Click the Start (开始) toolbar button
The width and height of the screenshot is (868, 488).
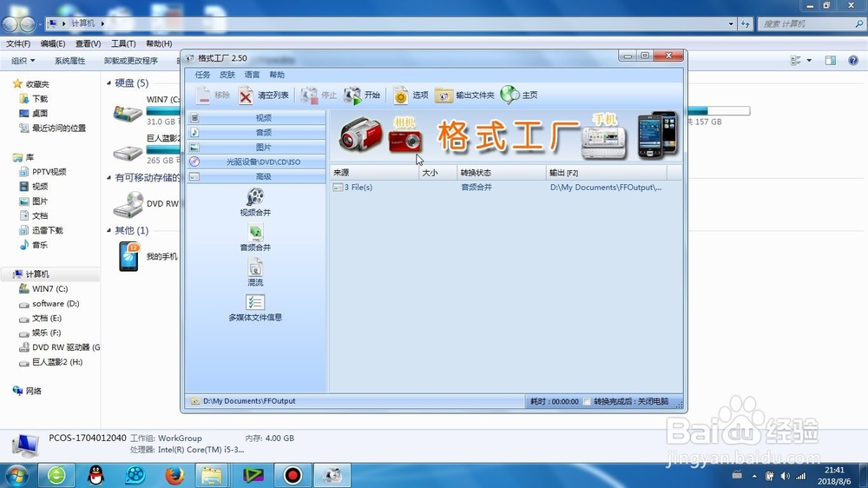[361, 96]
